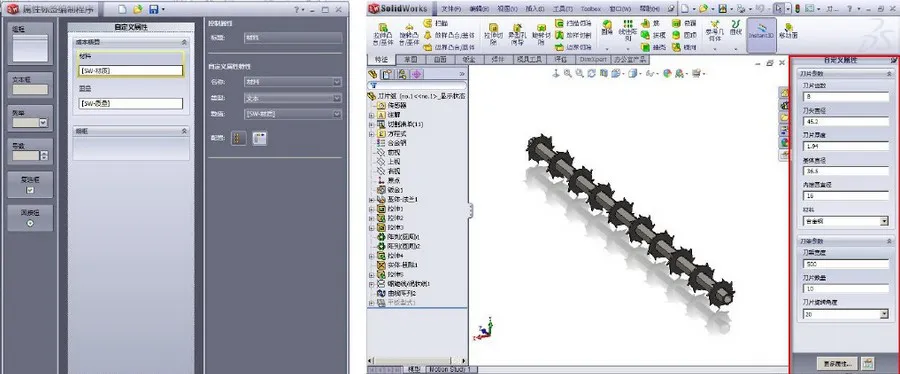Image resolution: width=900 pixels, height=374 pixels.
Task: Click the Move Face (移动面) tool
Action: tap(790, 32)
